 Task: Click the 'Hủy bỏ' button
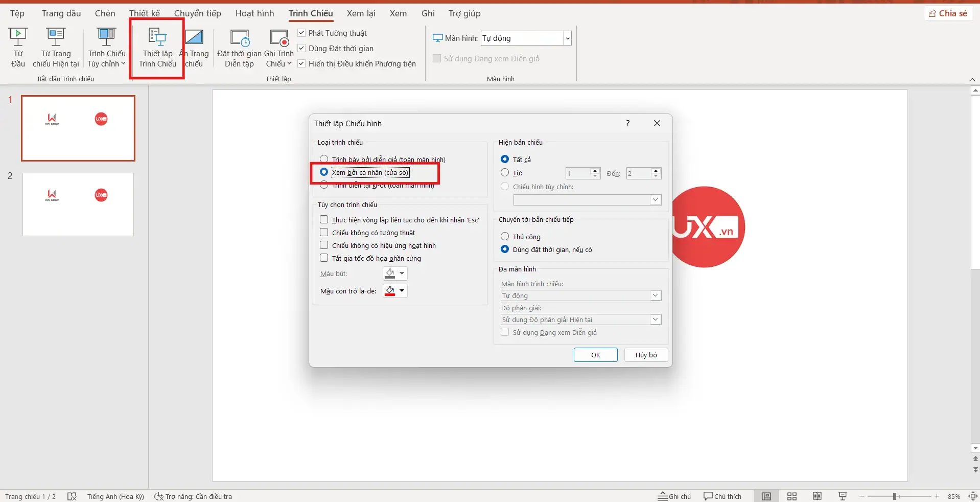(645, 355)
